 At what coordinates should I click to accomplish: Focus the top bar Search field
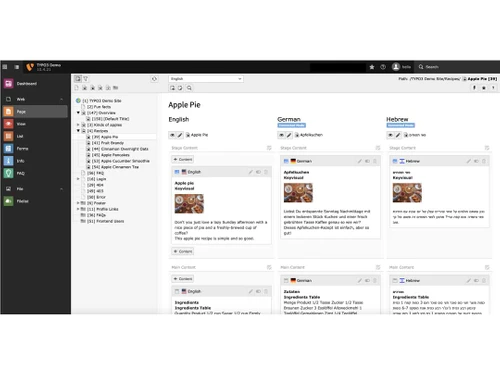457,67
